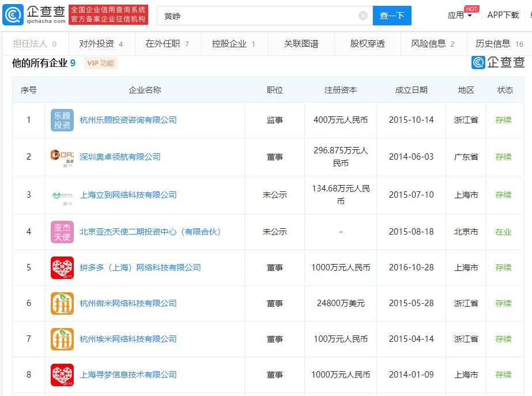Open the 拼多多（上海）red logo icon
Viewport: 532px width, 396px height.
(x=62, y=267)
